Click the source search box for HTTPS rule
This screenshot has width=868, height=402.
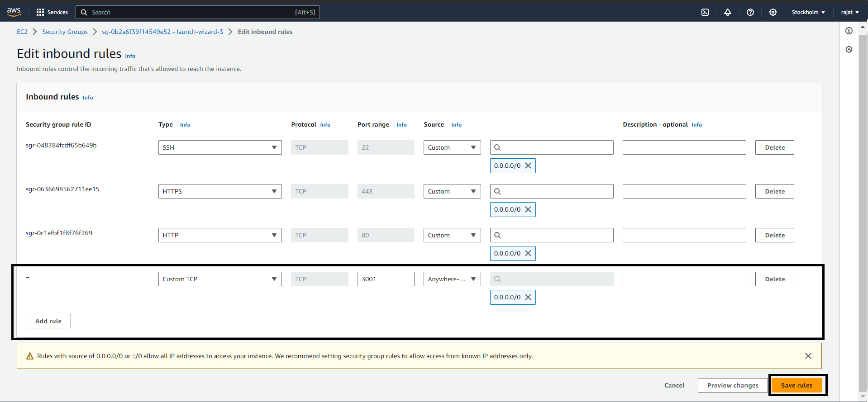coord(552,191)
